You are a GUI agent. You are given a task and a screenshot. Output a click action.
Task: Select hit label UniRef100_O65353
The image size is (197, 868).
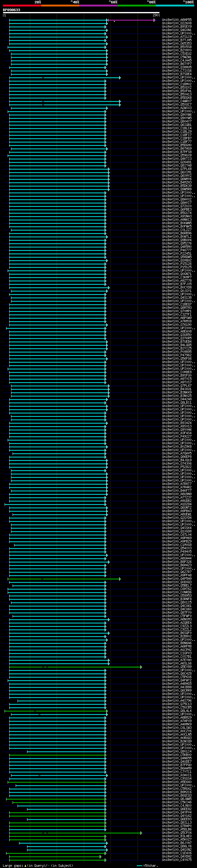176,43
